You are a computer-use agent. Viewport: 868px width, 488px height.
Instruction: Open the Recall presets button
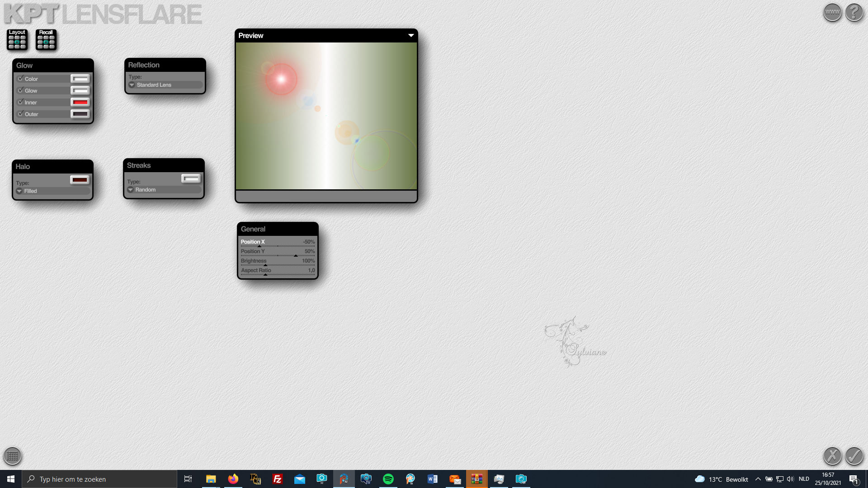(x=46, y=40)
